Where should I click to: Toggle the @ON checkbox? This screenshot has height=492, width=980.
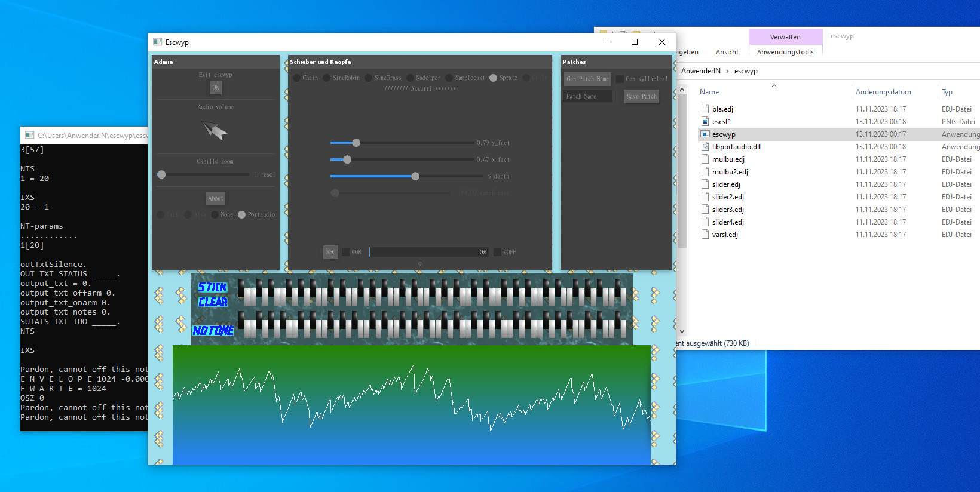pyautogui.click(x=346, y=252)
